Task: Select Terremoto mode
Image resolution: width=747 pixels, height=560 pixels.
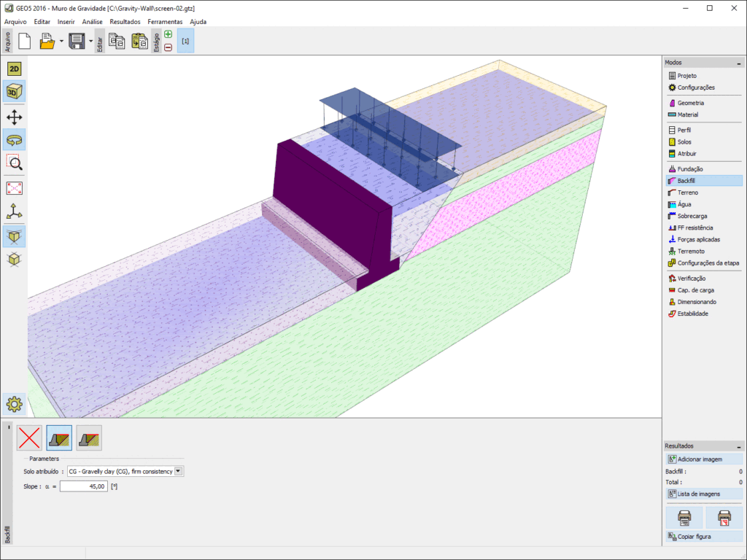Action: [x=704, y=252]
